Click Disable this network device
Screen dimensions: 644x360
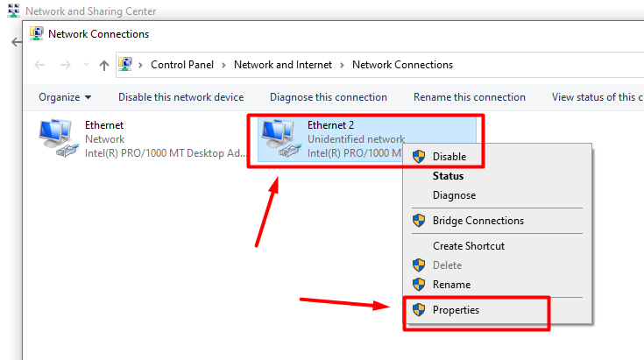[180, 97]
